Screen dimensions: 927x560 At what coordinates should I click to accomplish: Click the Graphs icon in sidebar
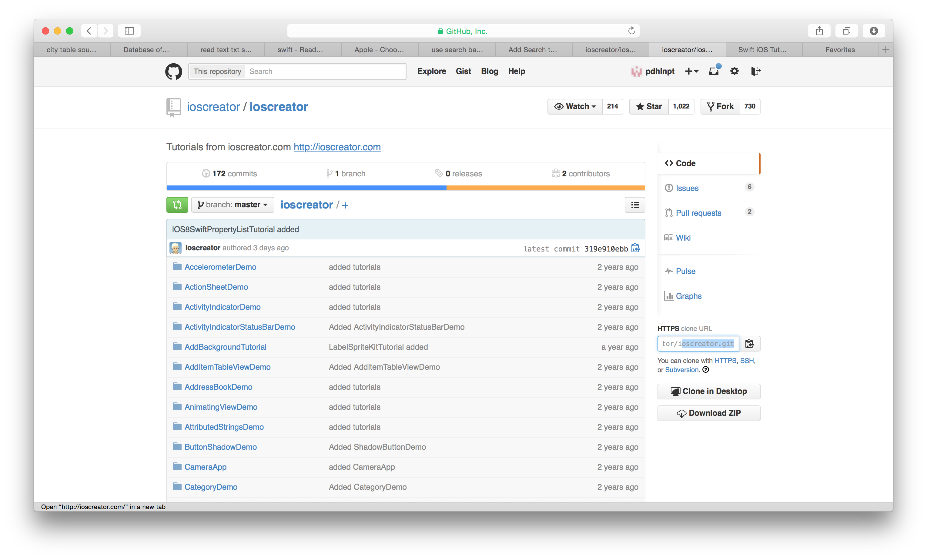click(x=668, y=296)
